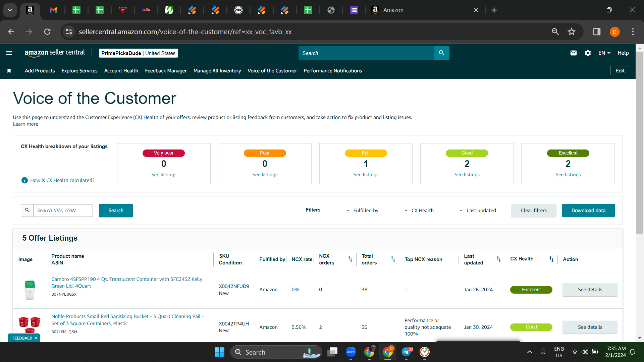Viewport: 644px width, 362px height.
Task: Go back in browser history
Action: [x=11, y=32]
